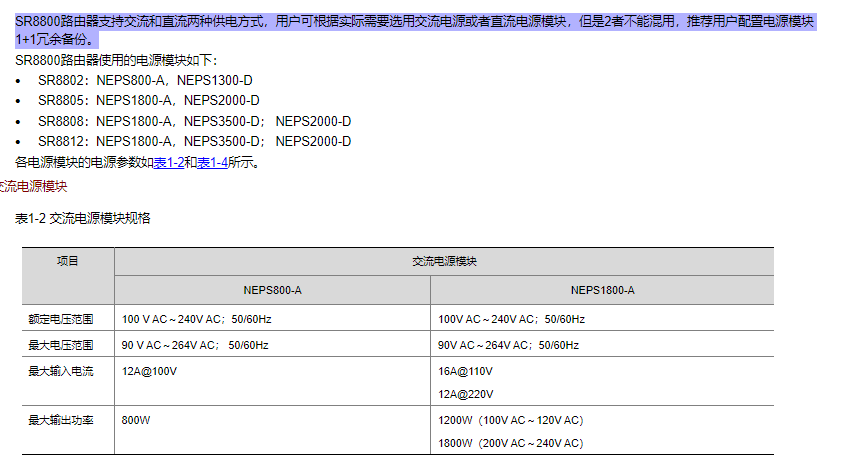Viewport: 853px width, 472px height.
Task: Click the NEPS800-A column header
Action: pyautogui.click(x=273, y=290)
